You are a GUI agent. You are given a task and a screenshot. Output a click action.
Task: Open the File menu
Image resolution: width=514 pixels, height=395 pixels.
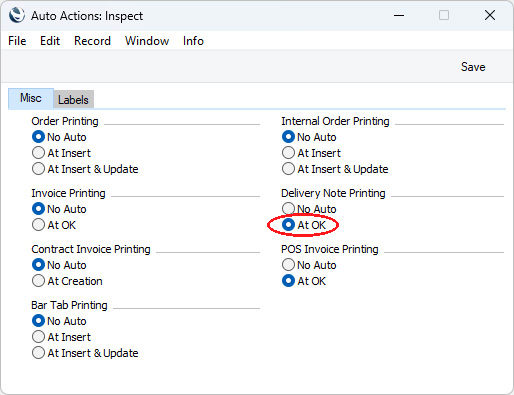coord(17,41)
